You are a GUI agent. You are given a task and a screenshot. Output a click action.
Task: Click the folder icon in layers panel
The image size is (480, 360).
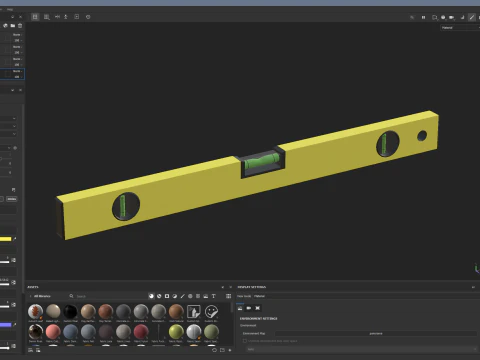[13, 26]
